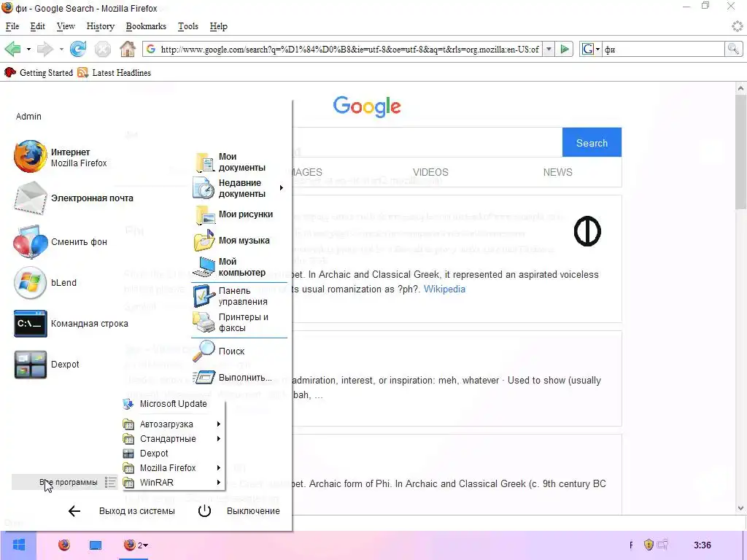
Task: Click Все программы button
Action: click(65, 483)
